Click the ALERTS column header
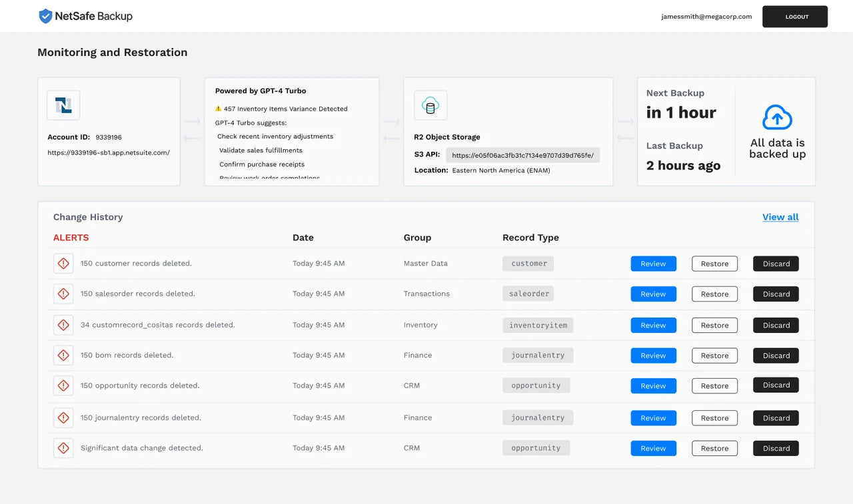 (71, 238)
